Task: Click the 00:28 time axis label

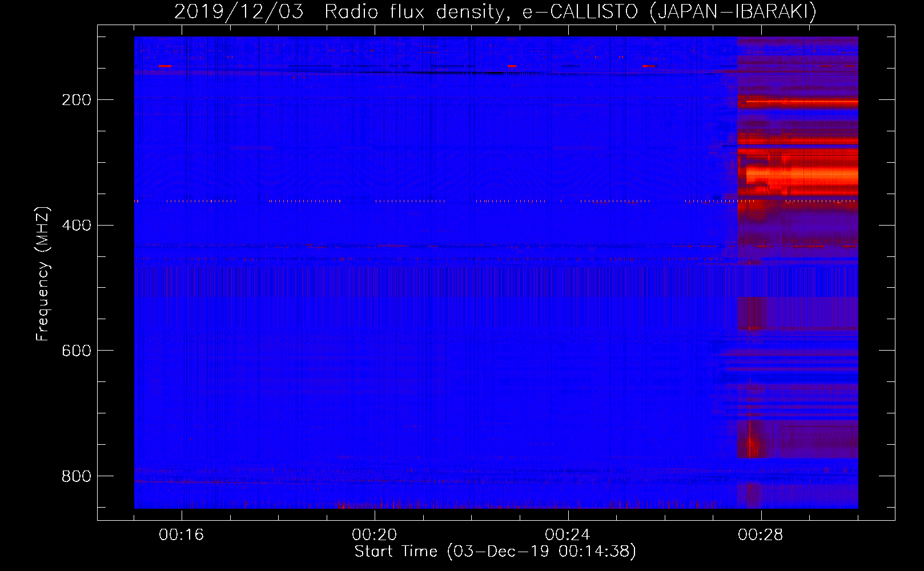Action: click(761, 534)
